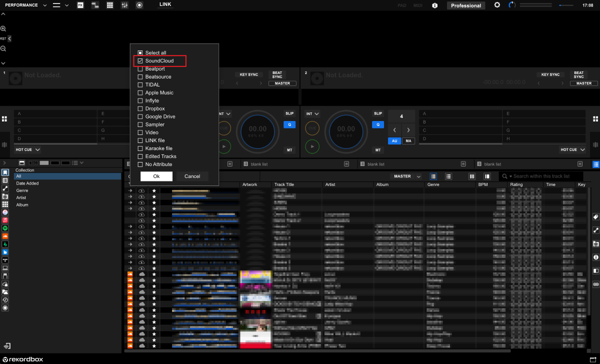
Task: Play deck 2 with the green play button
Action: coord(312,146)
